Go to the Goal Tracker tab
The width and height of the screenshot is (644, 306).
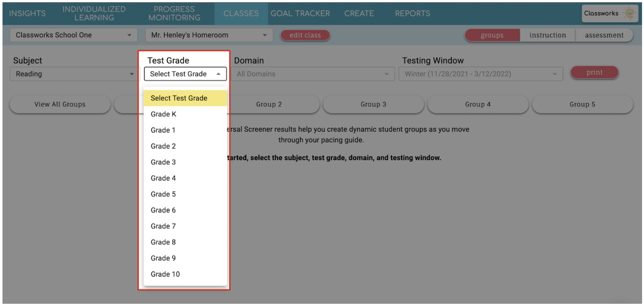click(300, 13)
